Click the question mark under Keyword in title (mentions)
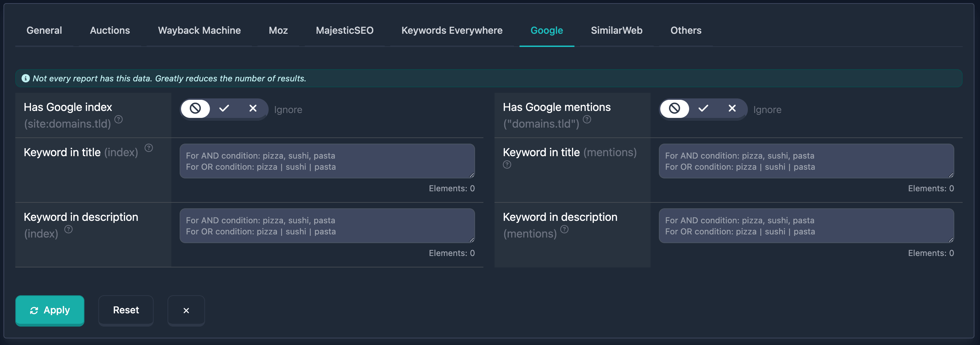Image resolution: width=980 pixels, height=345 pixels. (x=507, y=165)
